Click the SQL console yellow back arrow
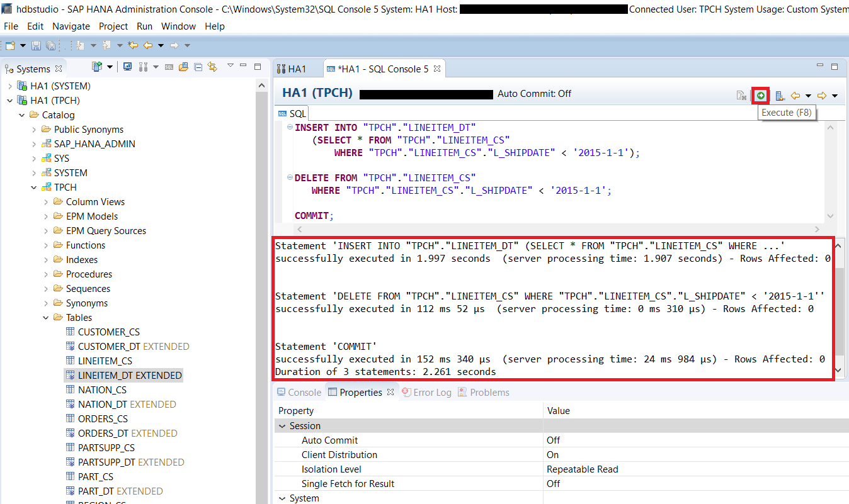Screen dimensions: 849x504 click(x=795, y=96)
